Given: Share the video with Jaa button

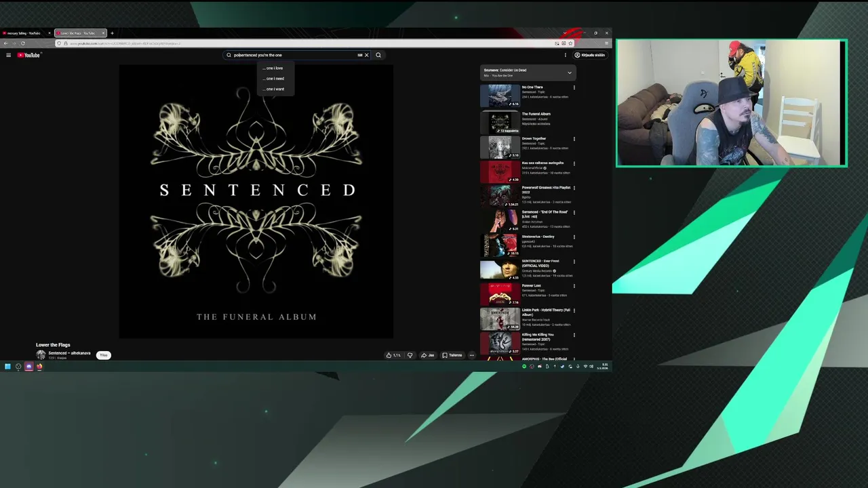Looking at the screenshot, I should [x=427, y=355].
